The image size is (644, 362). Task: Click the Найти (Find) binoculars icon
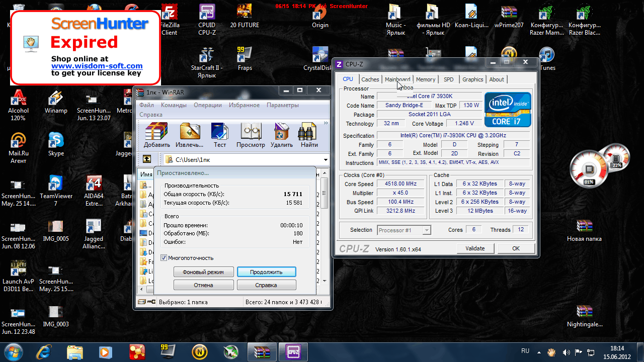tap(309, 134)
